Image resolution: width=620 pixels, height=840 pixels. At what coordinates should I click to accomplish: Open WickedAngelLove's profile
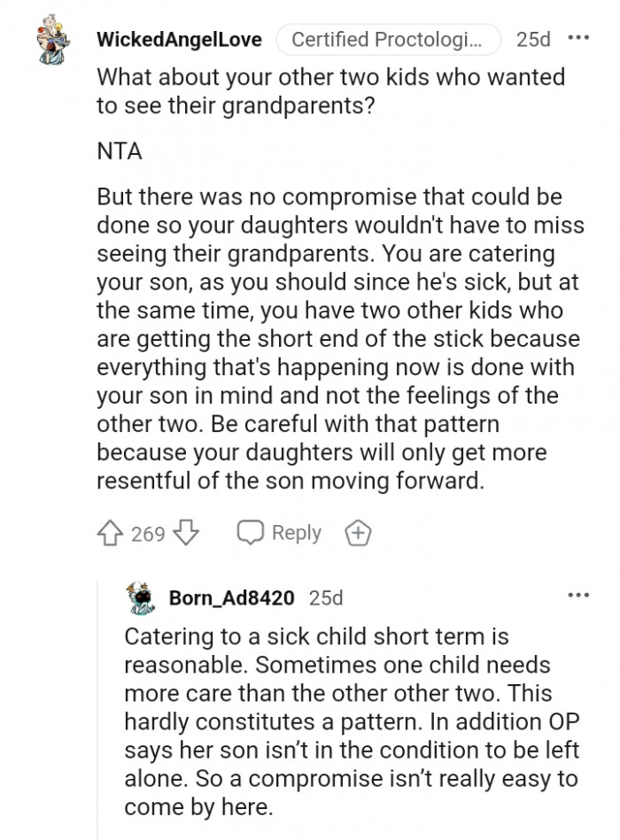tap(181, 39)
